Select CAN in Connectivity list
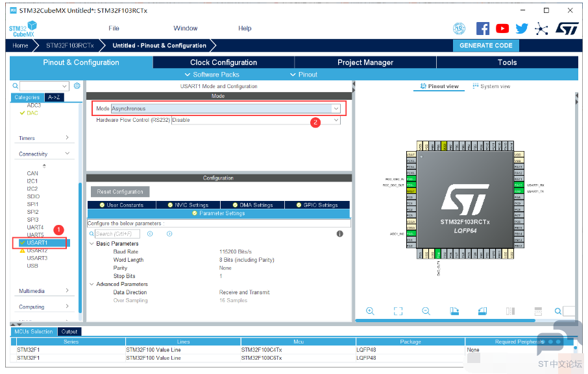The image size is (588, 374). pos(32,173)
